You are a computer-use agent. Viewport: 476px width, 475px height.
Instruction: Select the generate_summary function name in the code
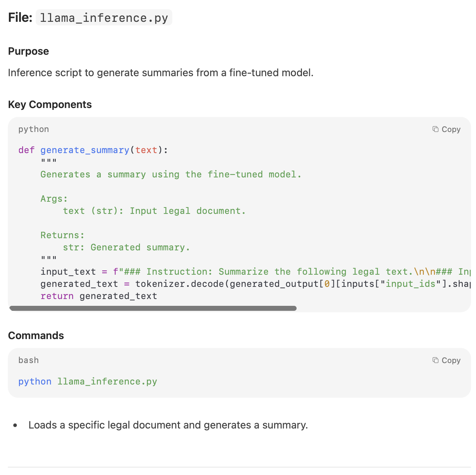[x=85, y=150]
